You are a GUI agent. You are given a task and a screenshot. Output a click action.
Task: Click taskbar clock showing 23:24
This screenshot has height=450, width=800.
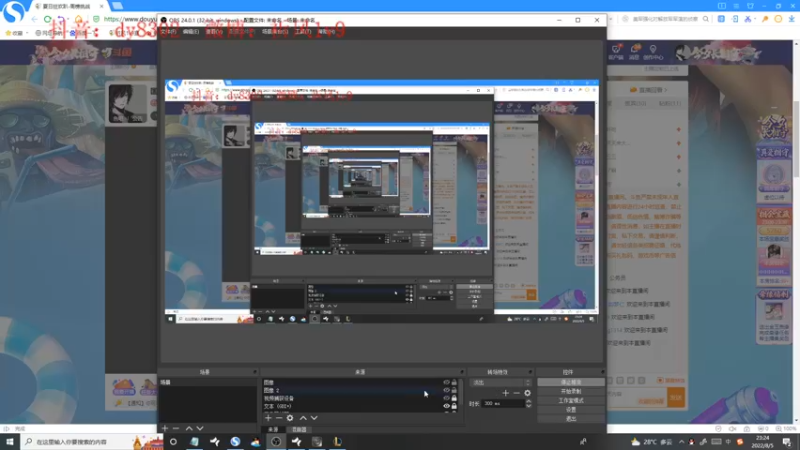[x=762, y=442]
